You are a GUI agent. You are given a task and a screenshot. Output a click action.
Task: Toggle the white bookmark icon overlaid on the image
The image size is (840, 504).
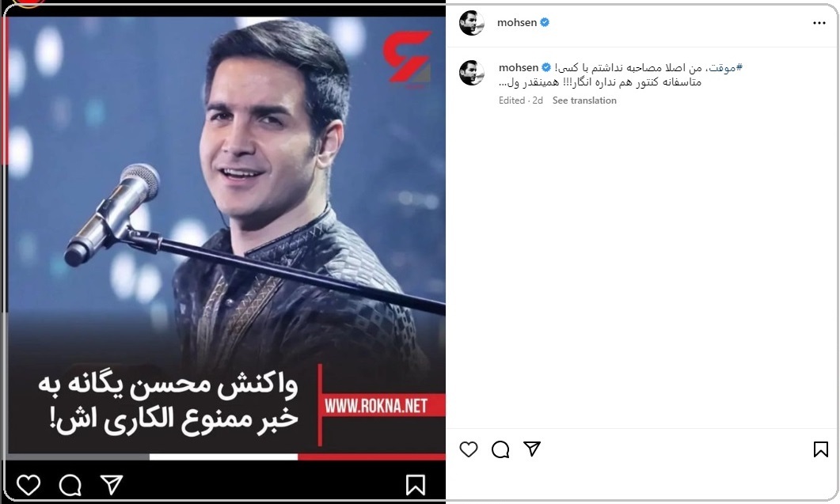coord(415,485)
